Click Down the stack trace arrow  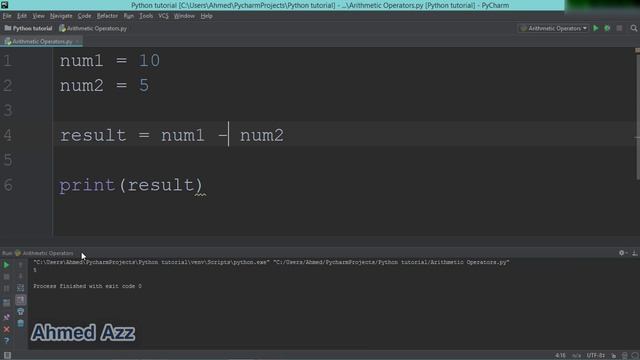pyautogui.click(x=20, y=277)
